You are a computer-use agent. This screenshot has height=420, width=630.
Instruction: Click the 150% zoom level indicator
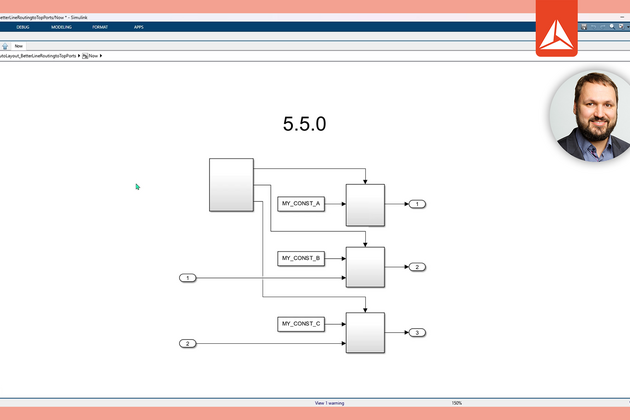coord(456,403)
